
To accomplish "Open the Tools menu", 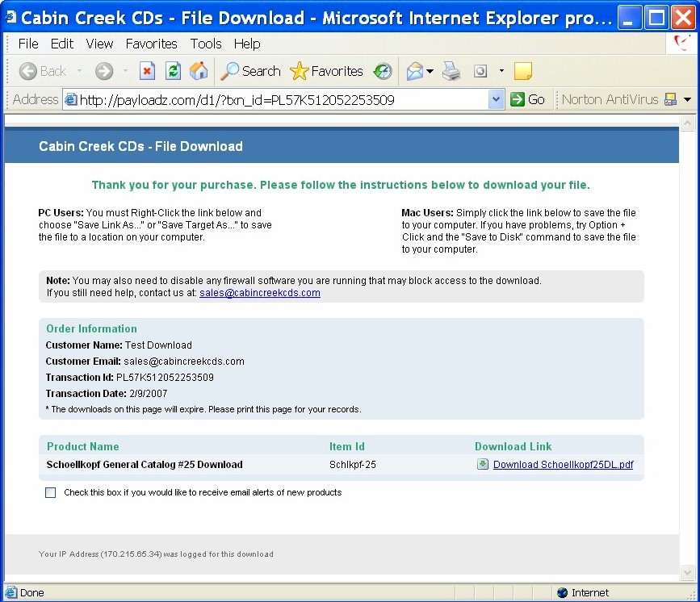I will coord(206,44).
